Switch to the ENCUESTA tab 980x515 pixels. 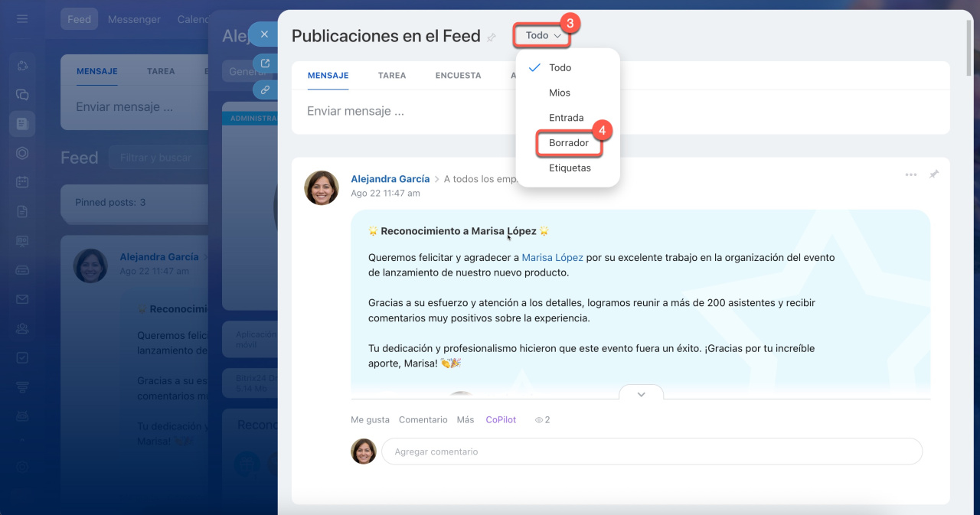click(458, 76)
